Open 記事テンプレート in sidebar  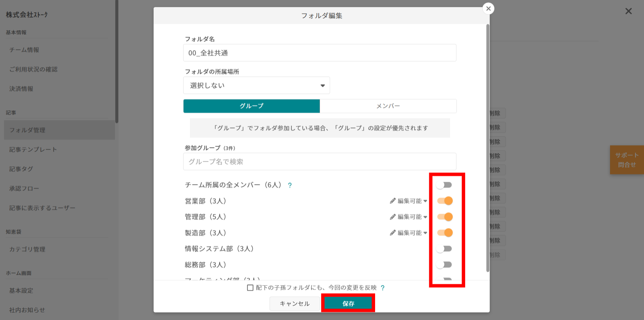[33, 150]
